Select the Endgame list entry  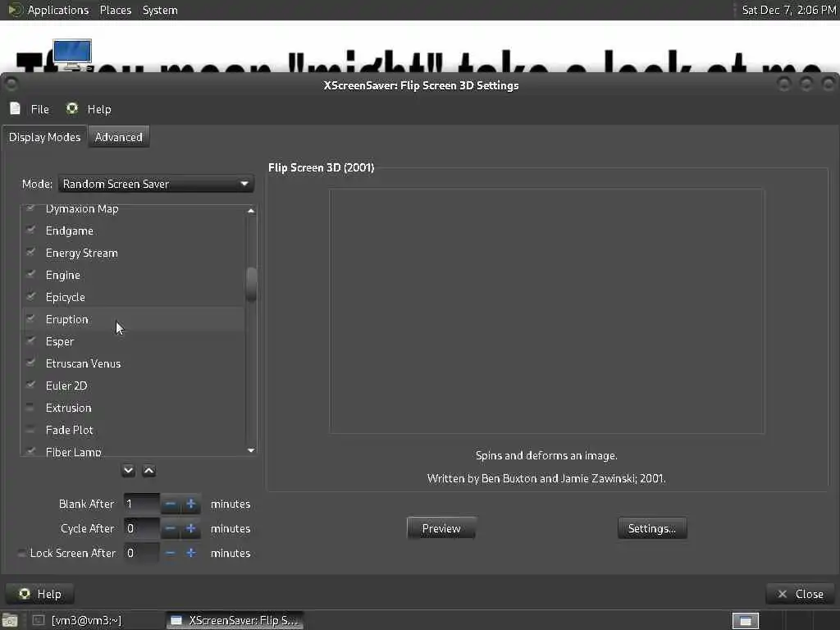[x=134, y=231]
